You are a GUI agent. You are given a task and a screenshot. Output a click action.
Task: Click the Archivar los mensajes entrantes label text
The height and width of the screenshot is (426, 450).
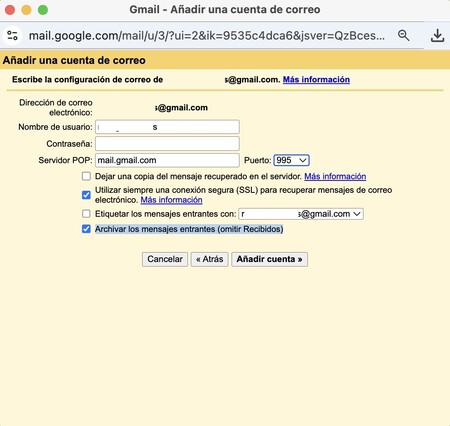(x=189, y=229)
